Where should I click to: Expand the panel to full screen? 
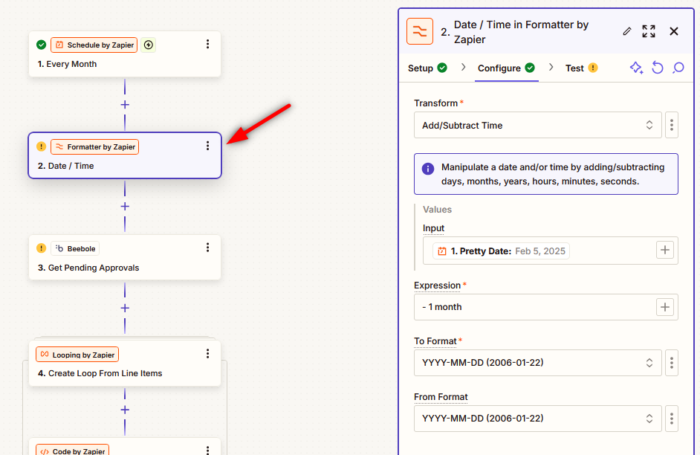(x=649, y=31)
